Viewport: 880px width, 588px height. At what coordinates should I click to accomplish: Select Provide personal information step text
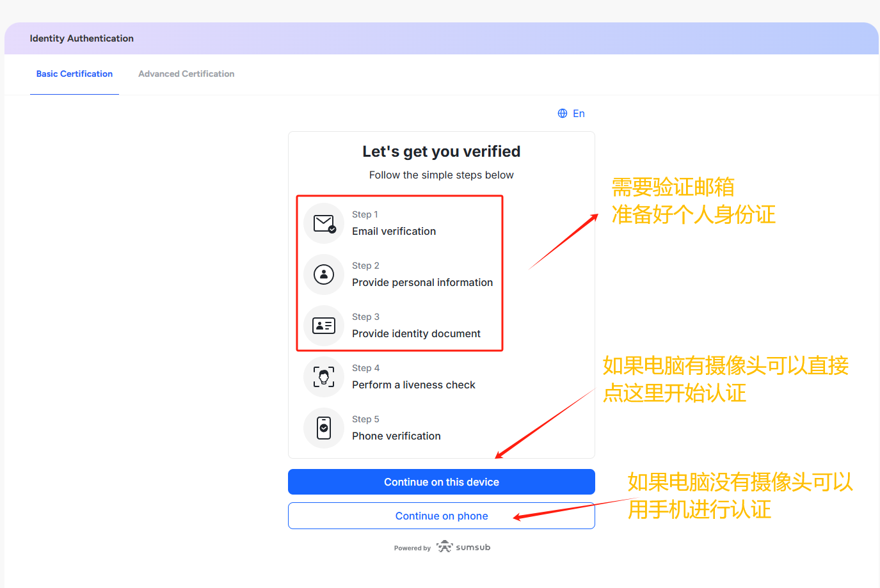click(x=422, y=282)
